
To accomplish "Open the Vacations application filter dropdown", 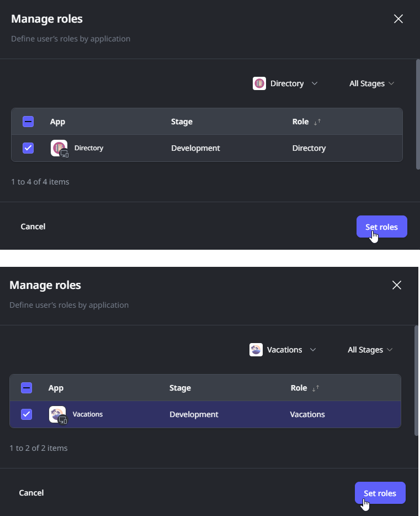I will 284,350.
